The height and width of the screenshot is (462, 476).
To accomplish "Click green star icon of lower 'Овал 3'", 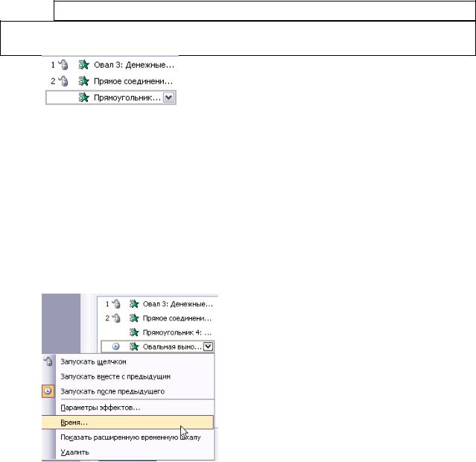I will pyautogui.click(x=134, y=304).
